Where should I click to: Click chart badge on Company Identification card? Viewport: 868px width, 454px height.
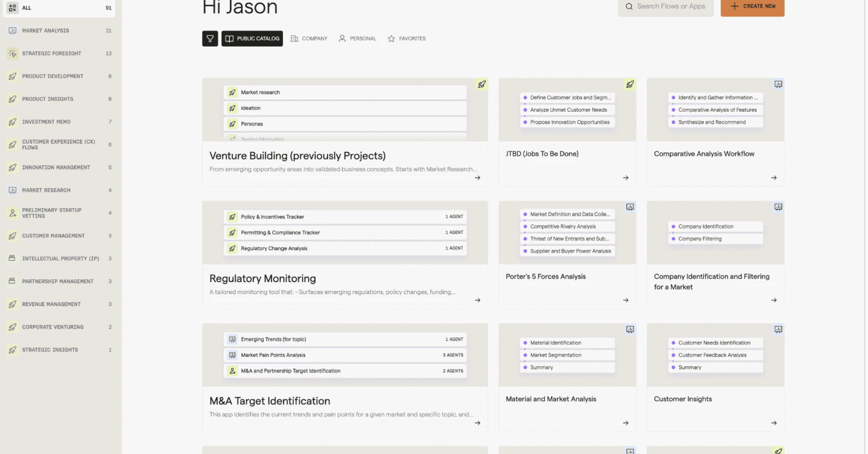(x=778, y=207)
